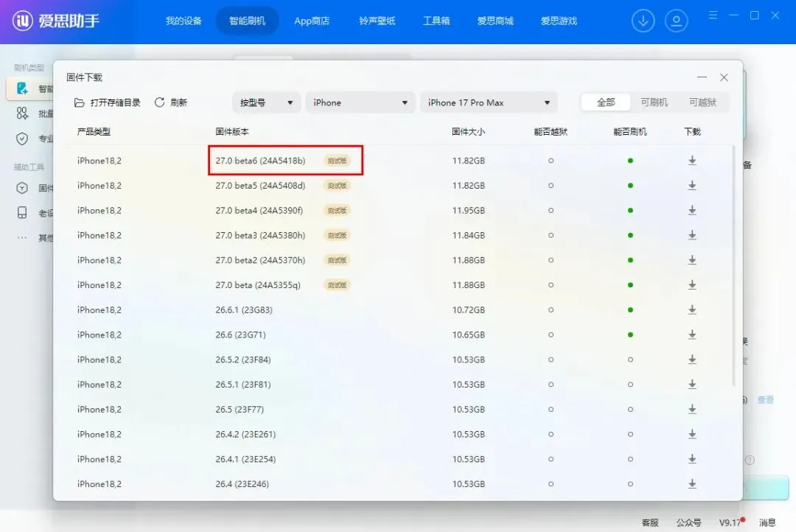Open 智能刷机 in top navigation
The width and height of the screenshot is (796, 532).
(247, 21)
